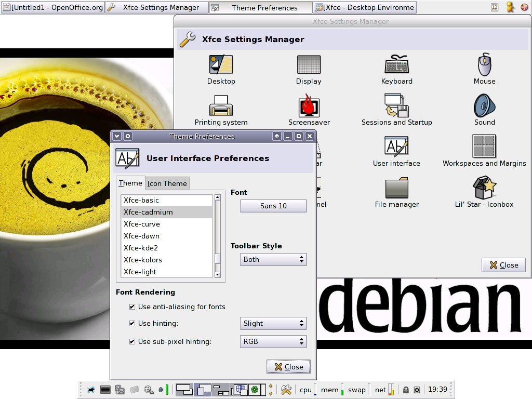Click the workspace switcher up/down arrows
This screenshot has height=399, width=532.
click(x=270, y=390)
